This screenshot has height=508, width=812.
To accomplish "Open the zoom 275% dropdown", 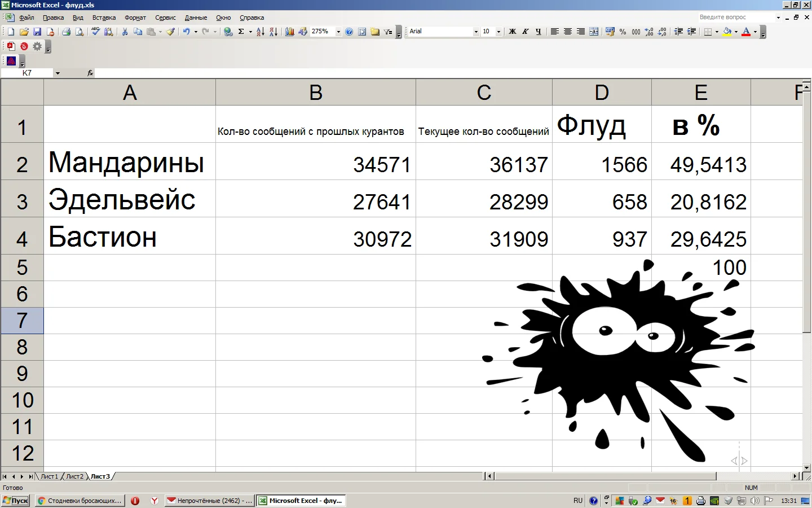I will (338, 32).
